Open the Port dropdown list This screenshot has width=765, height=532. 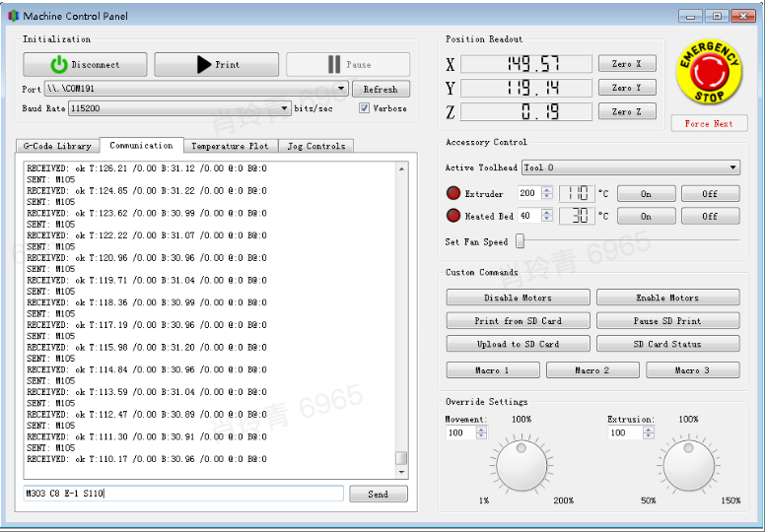coord(342,89)
